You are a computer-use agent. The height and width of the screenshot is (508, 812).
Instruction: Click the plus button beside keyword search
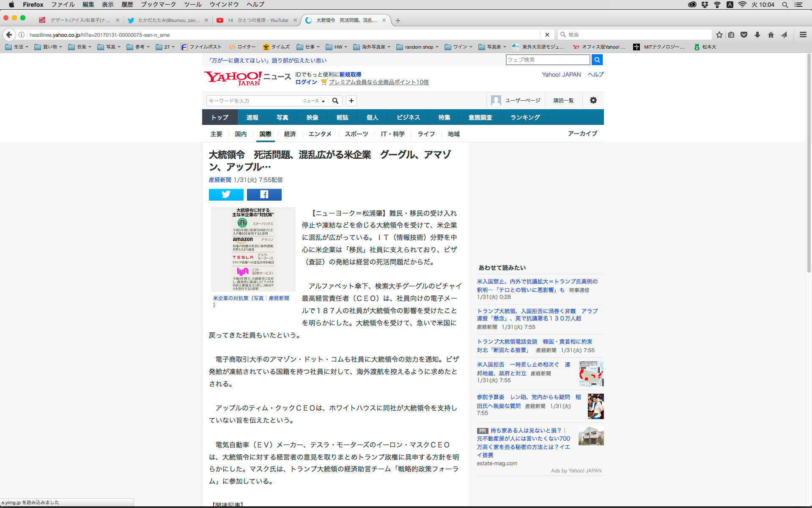pyautogui.click(x=351, y=101)
